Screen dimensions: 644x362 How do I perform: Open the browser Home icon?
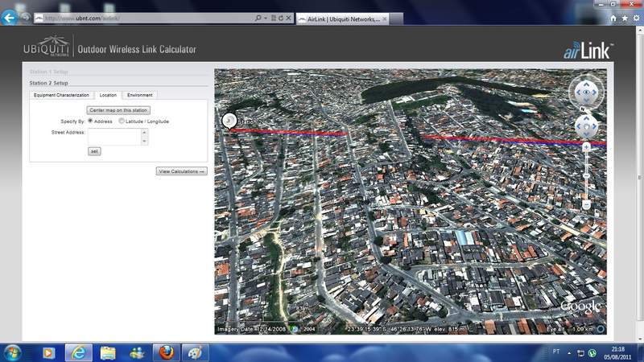point(613,18)
